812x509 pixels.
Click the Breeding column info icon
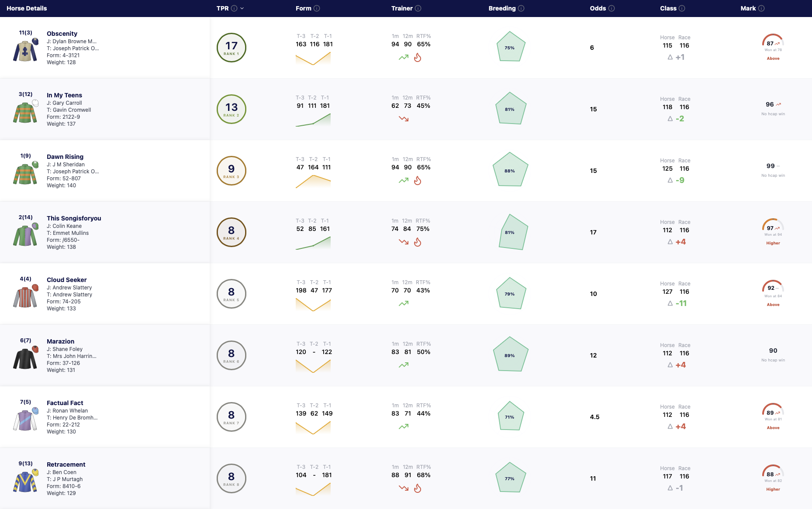pos(521,8)
